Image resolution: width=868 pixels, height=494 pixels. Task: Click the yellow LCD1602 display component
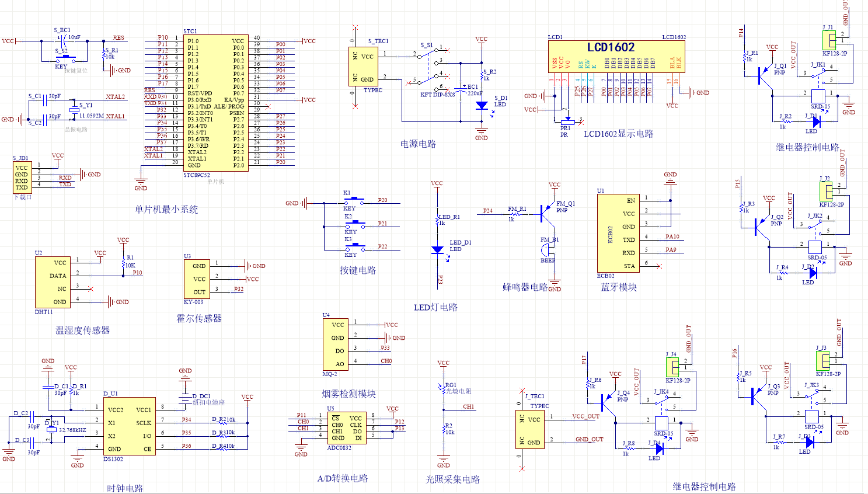coord(616,57)
